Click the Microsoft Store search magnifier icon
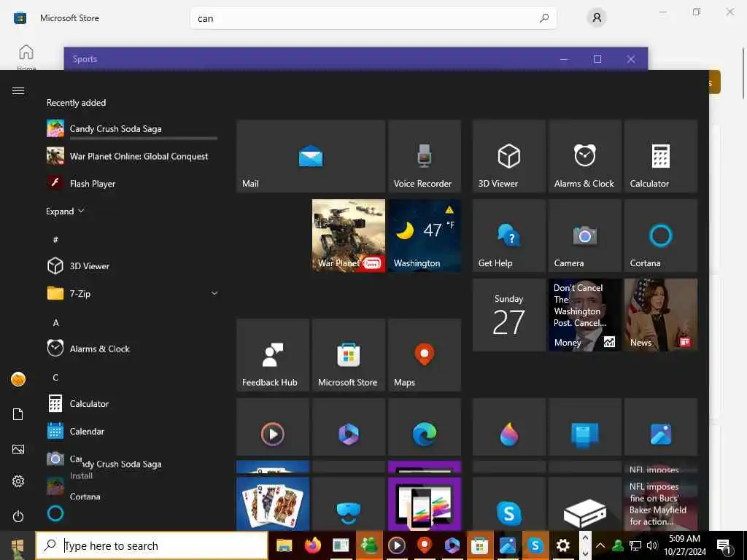 (x=544, y=18)
